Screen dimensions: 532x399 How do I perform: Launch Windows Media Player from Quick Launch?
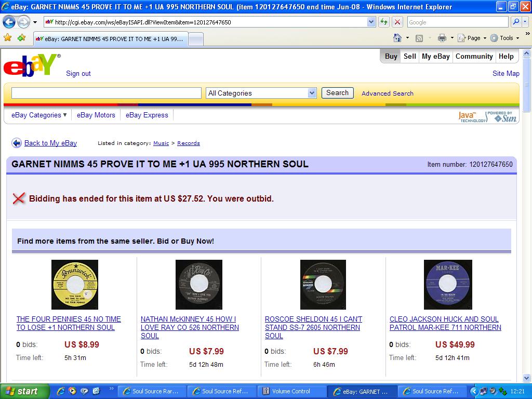pos(72,391)
